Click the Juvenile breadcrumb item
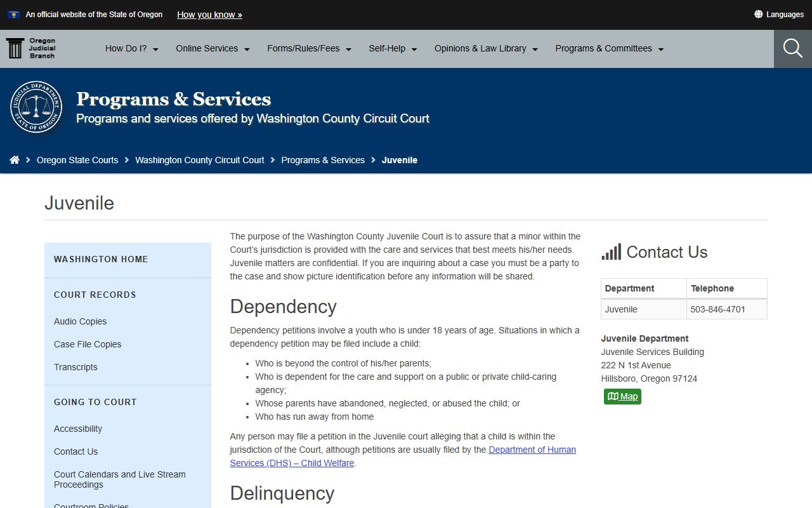812x508 pixels. coord(400,160)
